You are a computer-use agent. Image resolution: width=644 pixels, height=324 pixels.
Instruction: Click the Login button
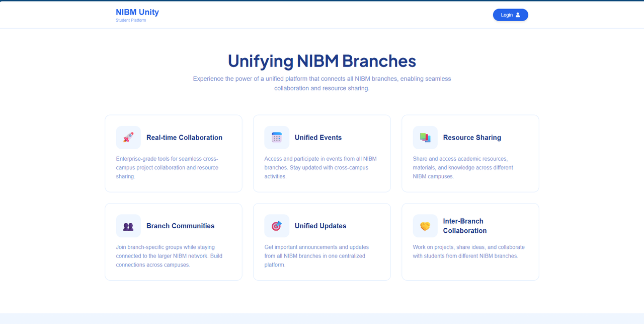point(510,15)
